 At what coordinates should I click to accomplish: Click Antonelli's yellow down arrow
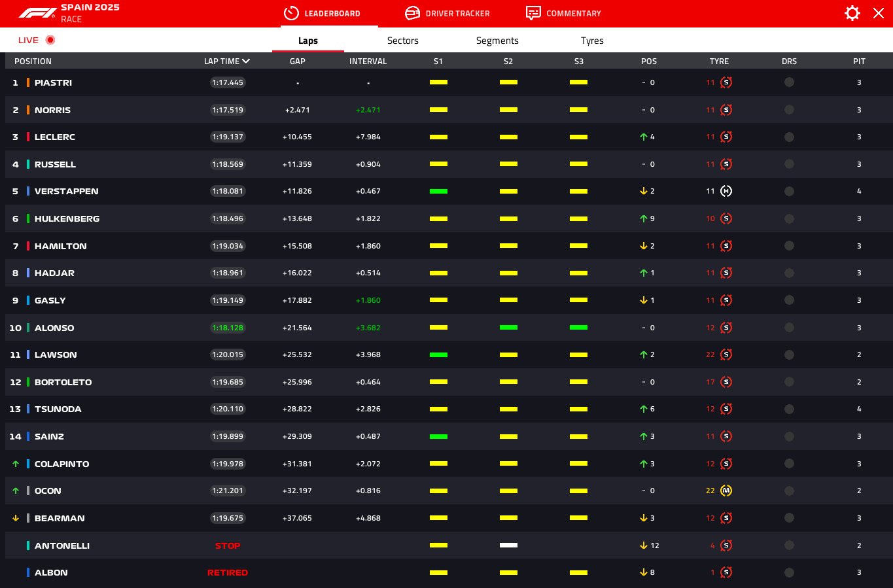[644, 545]
